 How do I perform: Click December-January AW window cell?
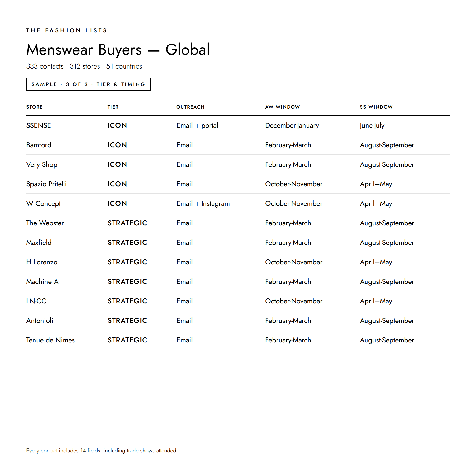[292, 126]
